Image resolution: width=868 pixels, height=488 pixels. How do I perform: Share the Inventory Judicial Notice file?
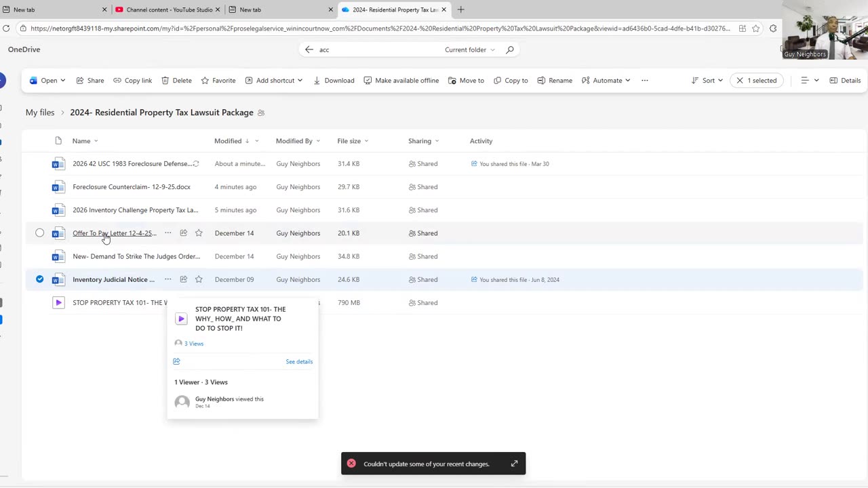(x=183, y=279)
